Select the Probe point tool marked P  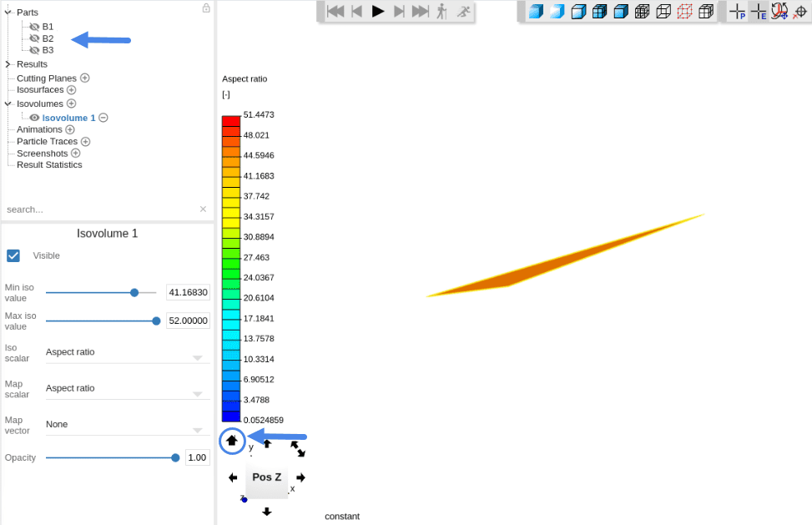pos(736,12)
